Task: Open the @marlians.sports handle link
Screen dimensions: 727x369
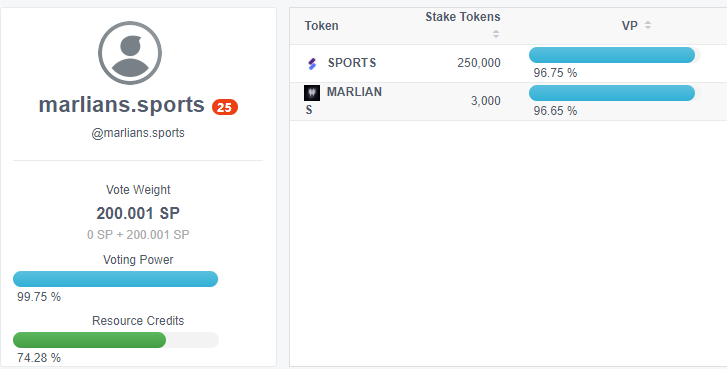Action: pyautogui.click(x=138, y=133)
